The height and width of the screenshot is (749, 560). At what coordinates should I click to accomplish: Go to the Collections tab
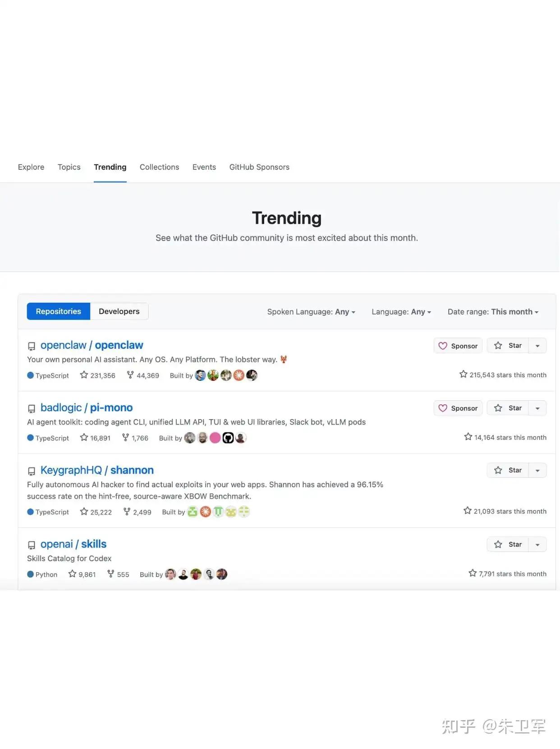point(159,167)
